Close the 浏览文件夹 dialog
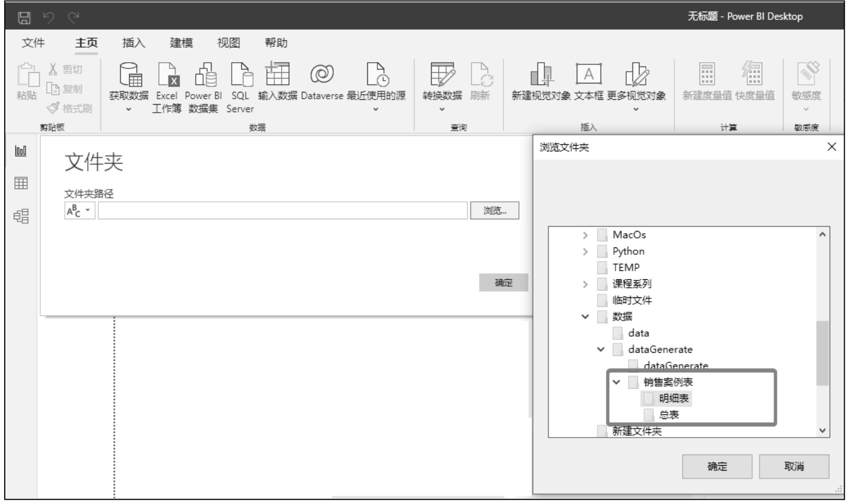This screenshot has width=851, height=504. (832, 147)
